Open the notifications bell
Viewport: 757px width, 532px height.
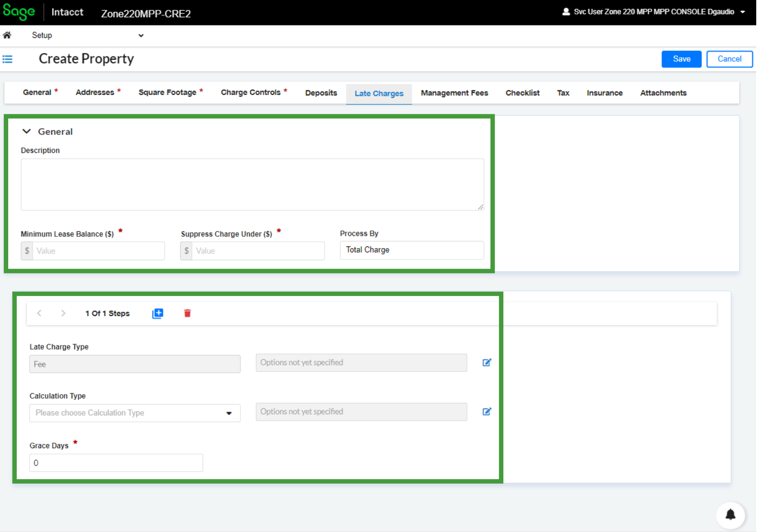pyautogui.click(x=730, y=515)
